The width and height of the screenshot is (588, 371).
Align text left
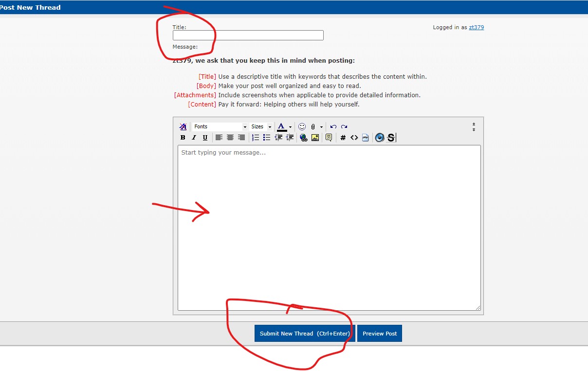coord(219,138)
